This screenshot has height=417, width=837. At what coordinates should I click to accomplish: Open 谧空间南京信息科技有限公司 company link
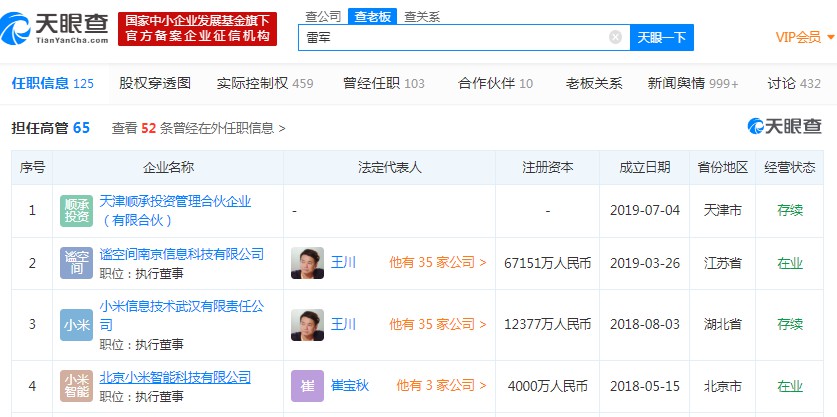pos(181,254)
